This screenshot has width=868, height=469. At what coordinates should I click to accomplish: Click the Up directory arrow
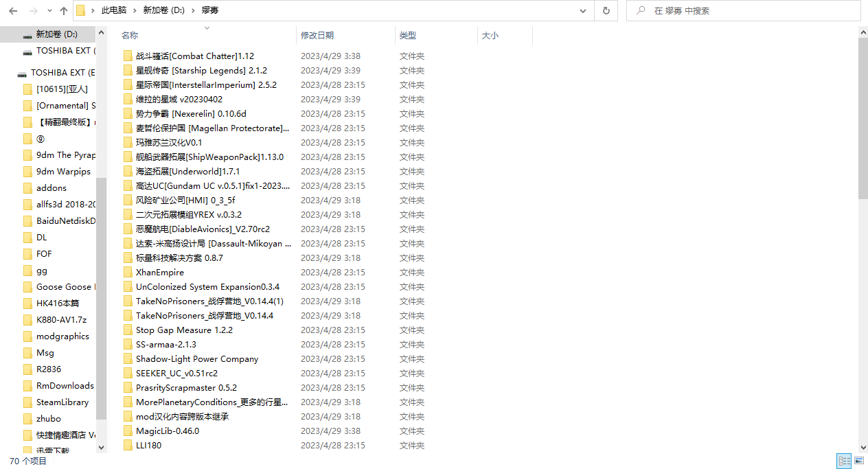[64, 11]
